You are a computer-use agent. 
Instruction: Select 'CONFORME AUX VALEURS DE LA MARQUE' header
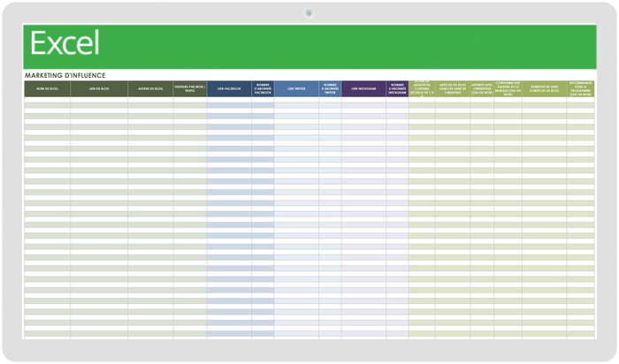pyautogui.click(x=508, y=88)
